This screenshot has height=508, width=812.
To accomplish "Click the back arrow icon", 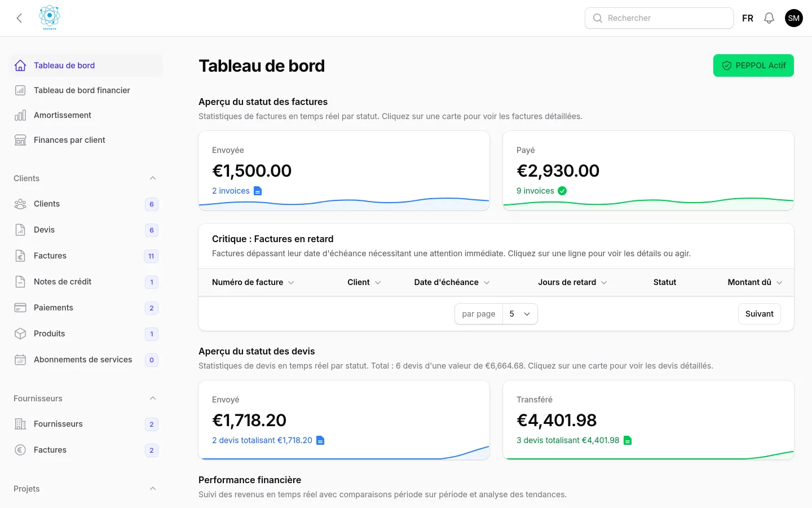I will (x=19, y=18).
